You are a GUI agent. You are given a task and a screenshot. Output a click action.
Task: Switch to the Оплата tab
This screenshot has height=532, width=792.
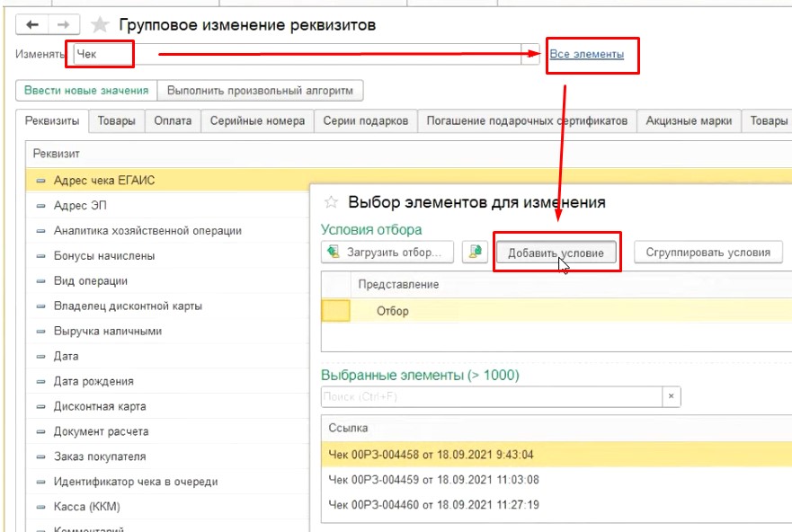coord(173,121)
